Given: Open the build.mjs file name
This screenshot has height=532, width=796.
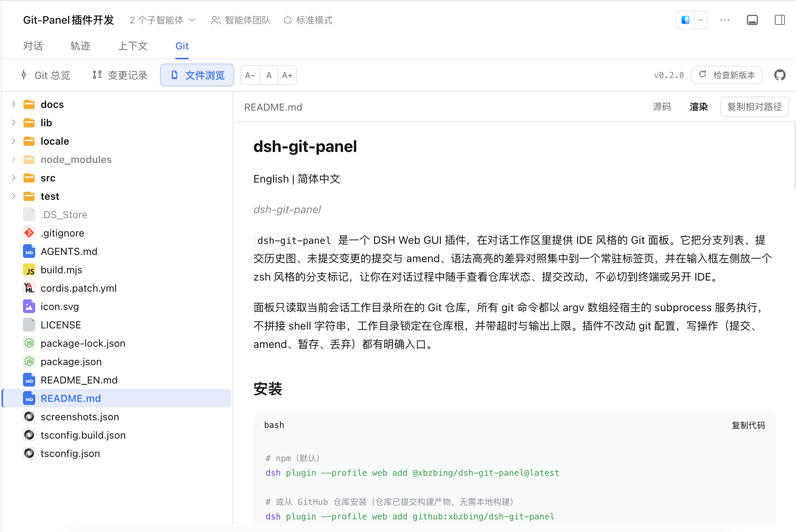Looking at the screenshot, I should [61, 270].
